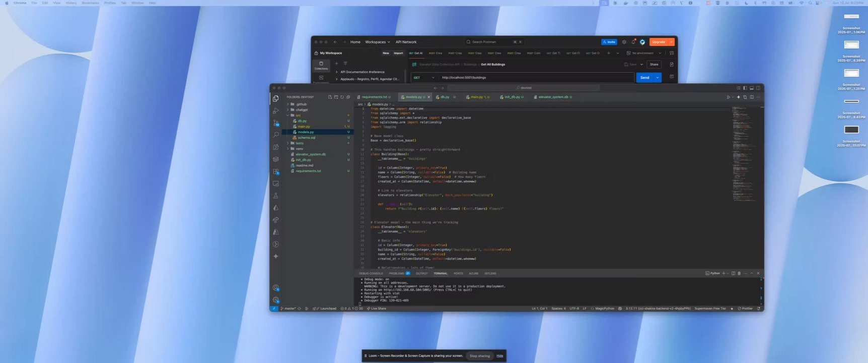
Task: Expand the venv folder
Action: point(300,149)
